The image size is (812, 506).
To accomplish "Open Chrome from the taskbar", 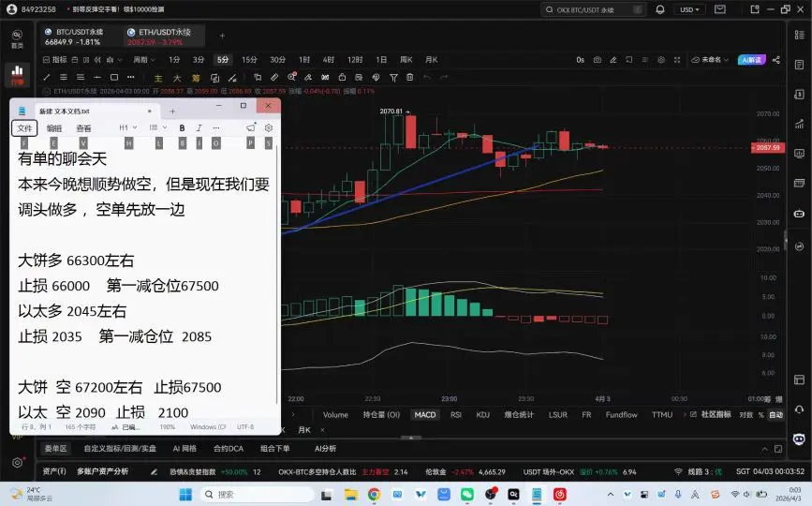I will pos(374,495).
